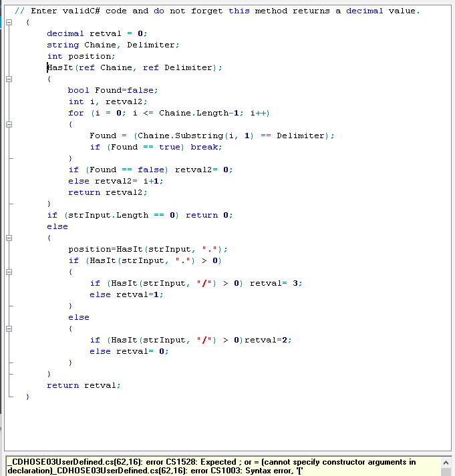Collapse the block under if HasIt(strInput, ".") > 0
Screen dimensions: 455x476
9,272
